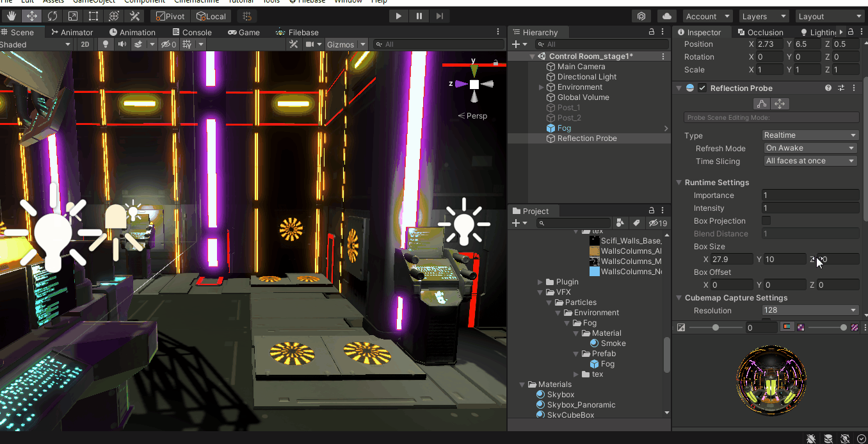Select the Rect transform tool

click(93, 16)
